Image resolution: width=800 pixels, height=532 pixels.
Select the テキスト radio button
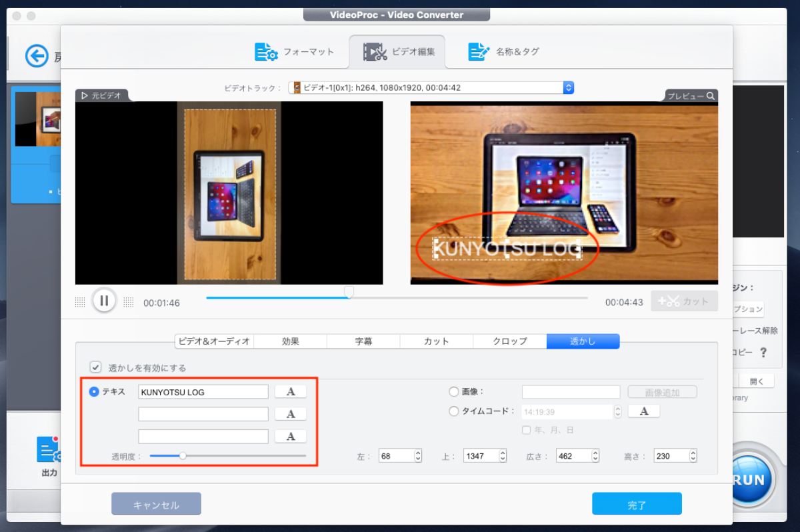[x=94, y=392]
